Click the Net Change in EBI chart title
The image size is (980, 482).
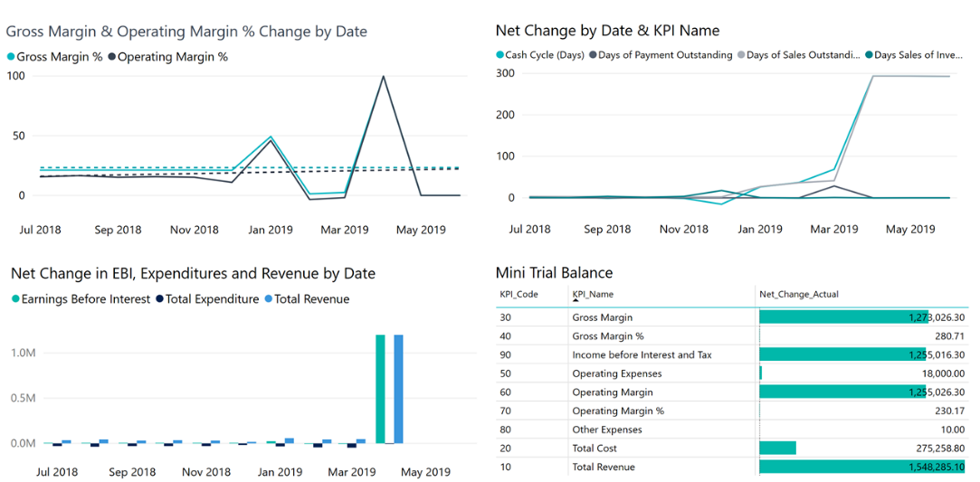coord(193,273)
